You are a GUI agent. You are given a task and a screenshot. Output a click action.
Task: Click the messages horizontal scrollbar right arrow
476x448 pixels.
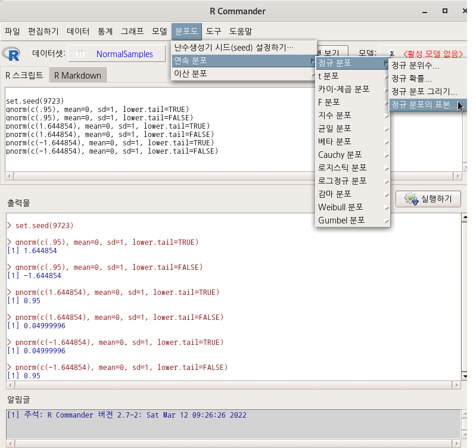(456, 443)
